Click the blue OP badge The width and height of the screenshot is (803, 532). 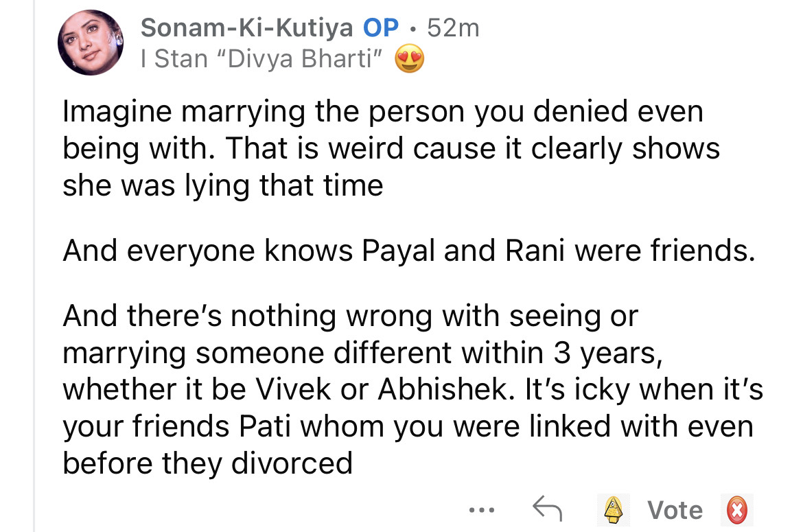380,28
